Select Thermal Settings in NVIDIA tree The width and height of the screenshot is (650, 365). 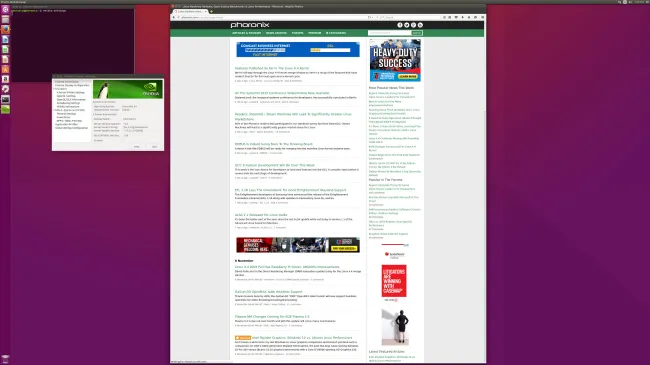coord(66,114)
